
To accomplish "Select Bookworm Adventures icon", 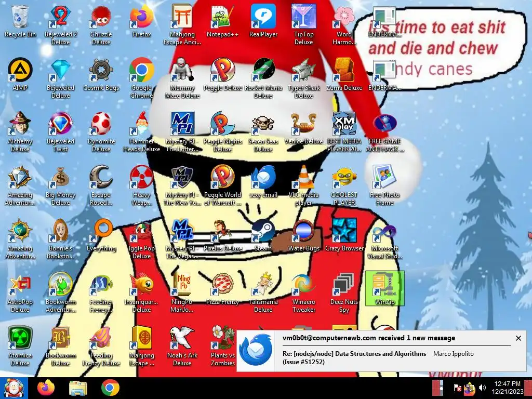I will [x=60, y=293].
